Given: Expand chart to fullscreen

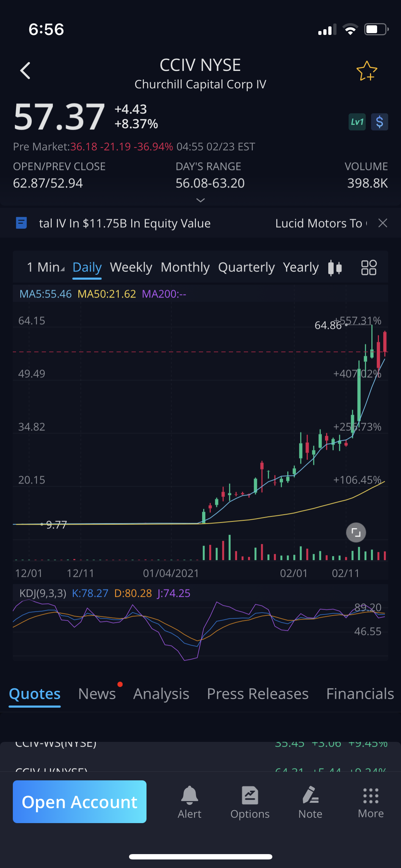Looking at the screenshot, I should click(x=356, y=533).
